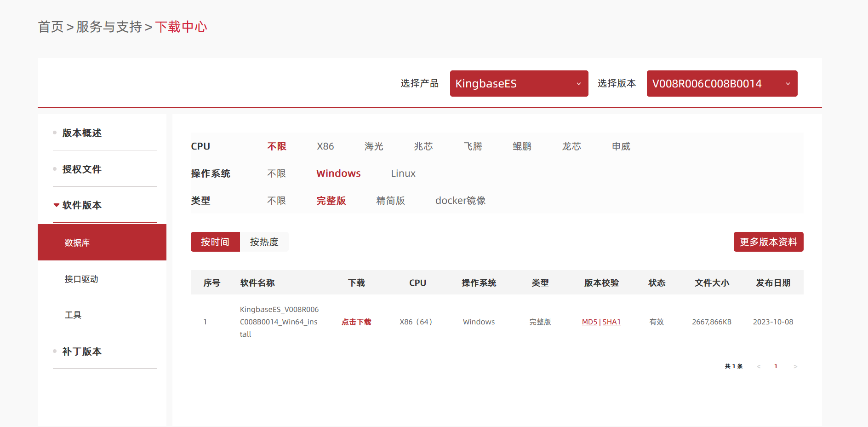
Task: Select docker镜像 type filter
Action: [x=461, y=201]
